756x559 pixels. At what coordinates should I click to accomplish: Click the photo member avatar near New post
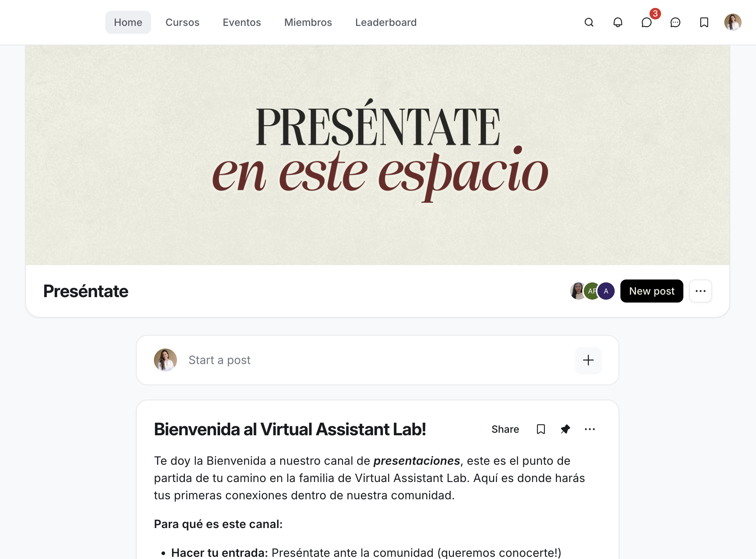point(578,291)
